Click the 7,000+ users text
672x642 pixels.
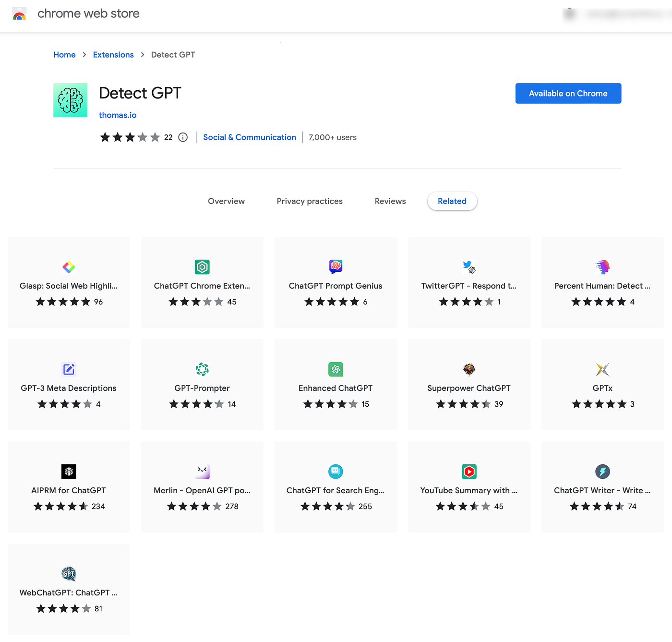click(x=333, y=137)
